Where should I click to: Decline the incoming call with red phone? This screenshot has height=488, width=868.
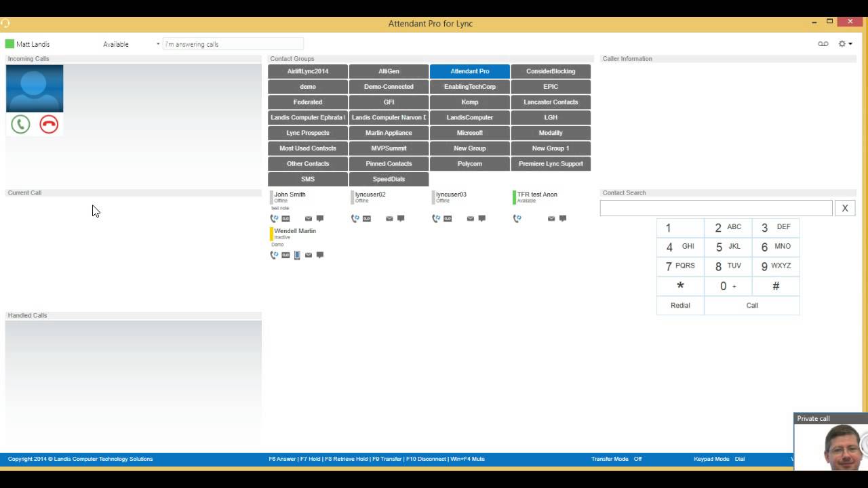click(49, 124)
